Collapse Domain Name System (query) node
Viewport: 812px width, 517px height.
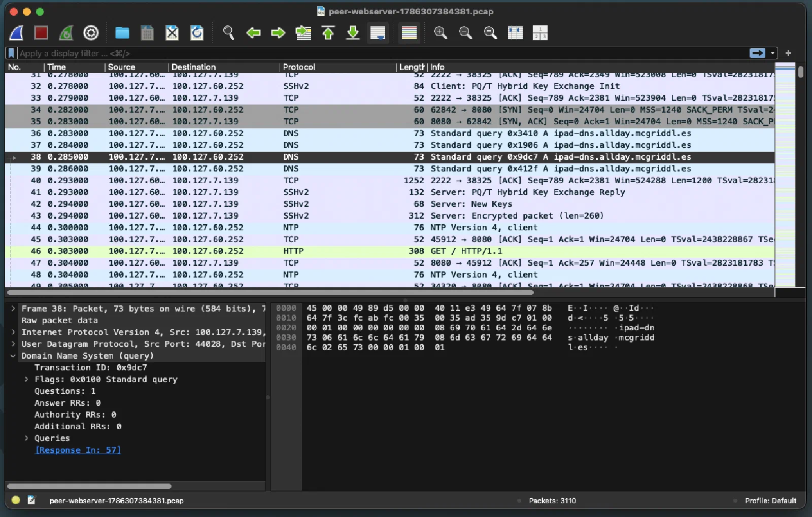(13, 356)
